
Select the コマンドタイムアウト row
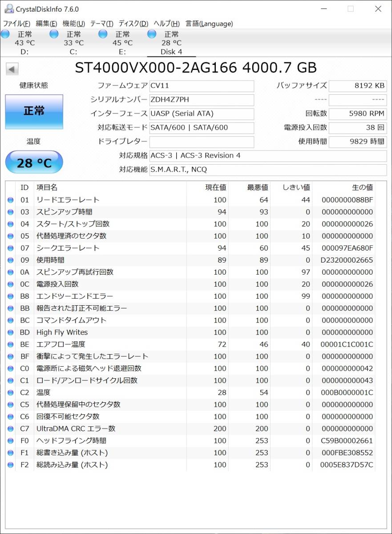click(190, 320)
